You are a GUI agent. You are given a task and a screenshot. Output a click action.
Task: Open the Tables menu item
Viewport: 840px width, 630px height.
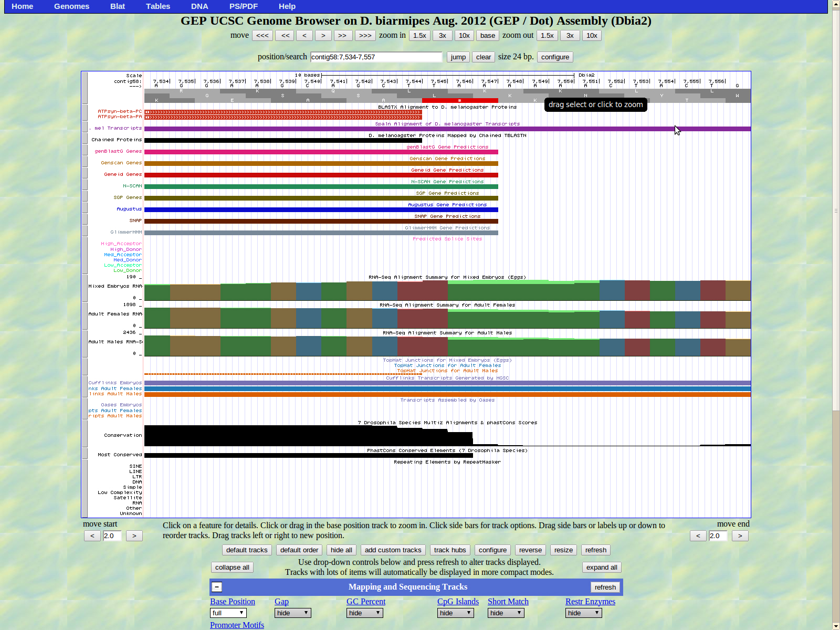point(158,6)
